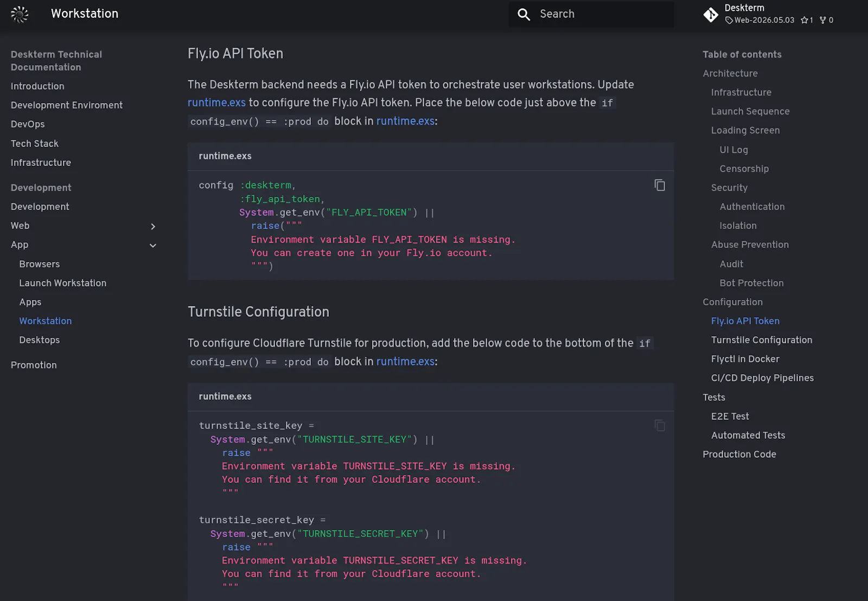
Task: Jump to Tests section
Action: pyautogui.click(x=714, y=398)
